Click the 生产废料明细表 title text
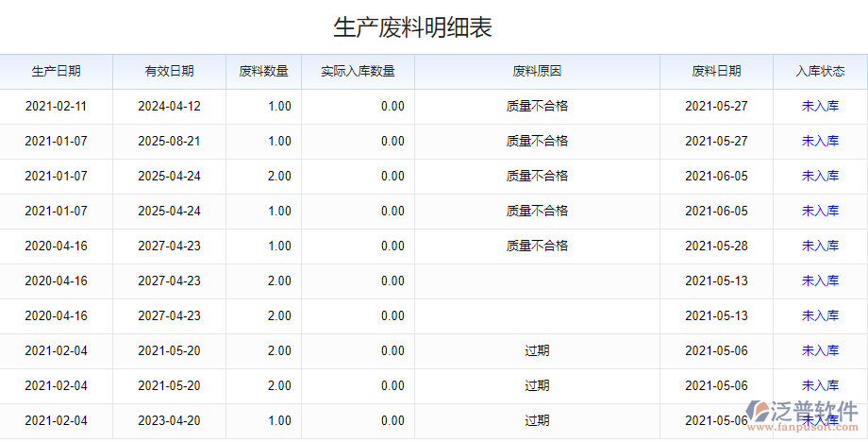The height and width of the screenshot is (442, 868). 412,27
